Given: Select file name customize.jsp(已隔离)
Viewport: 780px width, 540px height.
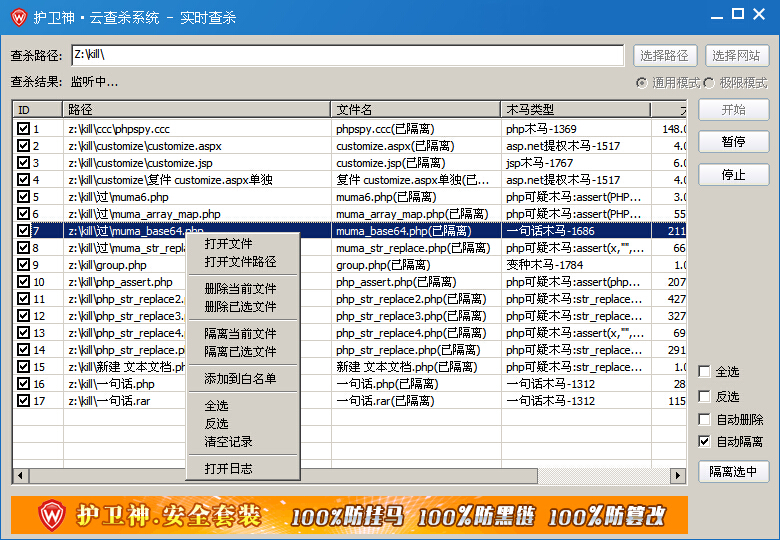Looking at the screenshot, I should point(390,163).
